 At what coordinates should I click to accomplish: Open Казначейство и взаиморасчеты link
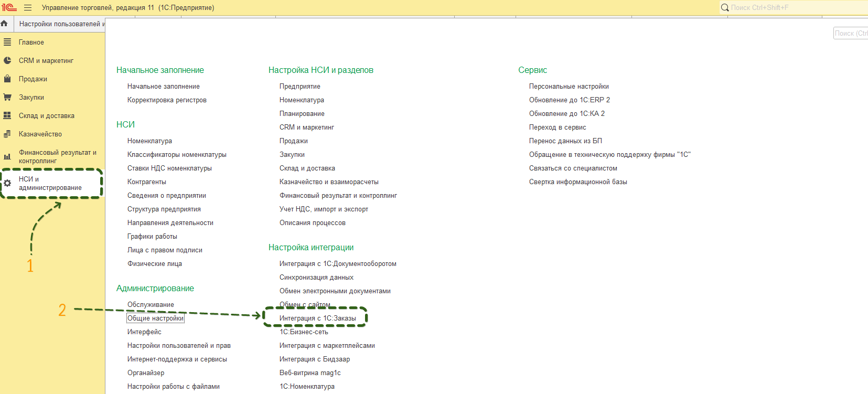point(329,182)
